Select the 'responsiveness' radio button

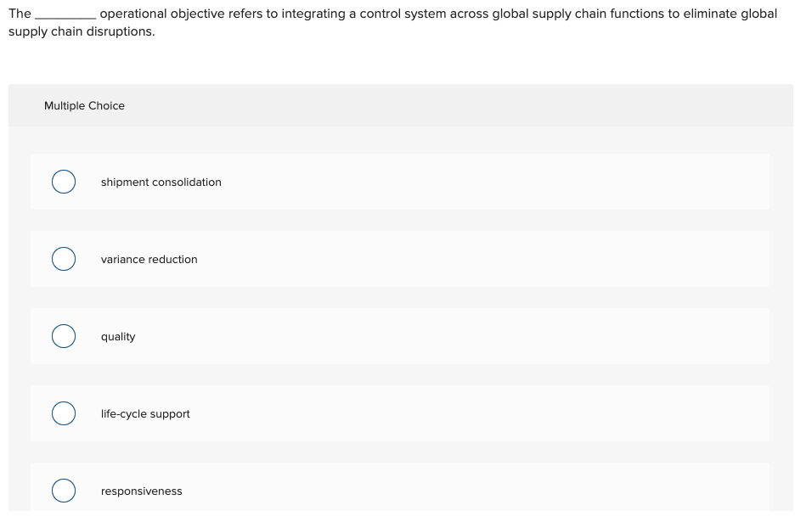point(63,491)
